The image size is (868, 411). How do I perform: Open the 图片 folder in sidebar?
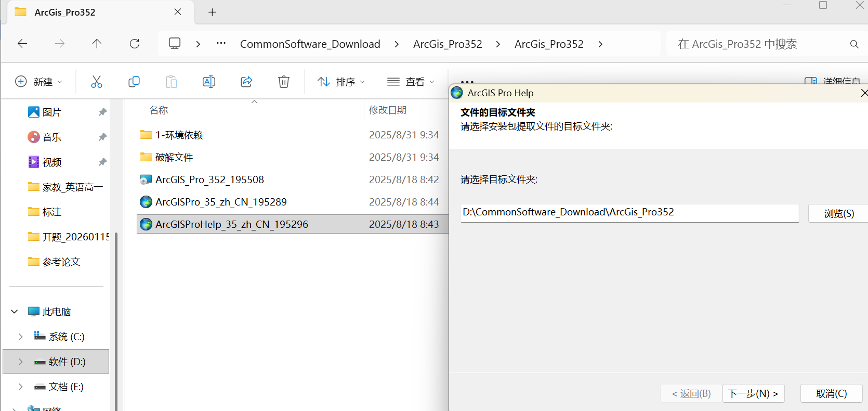[x=51, y=112]
